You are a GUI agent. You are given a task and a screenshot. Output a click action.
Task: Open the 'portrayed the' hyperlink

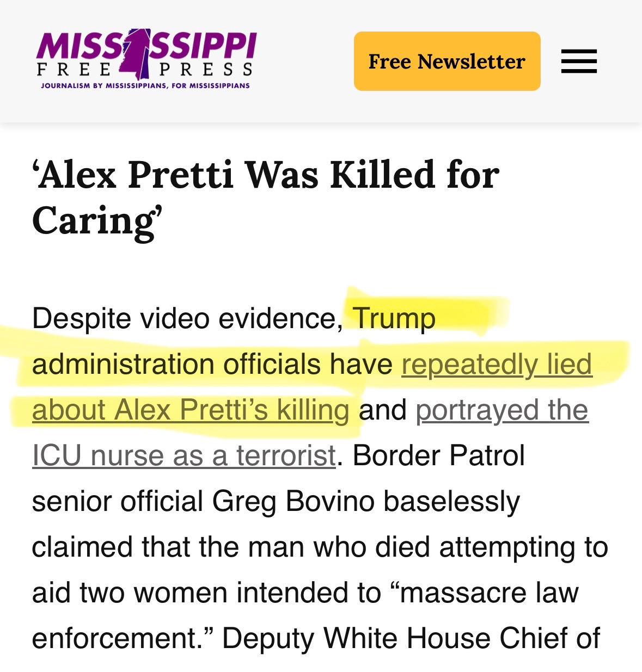[x=502, y=410]
